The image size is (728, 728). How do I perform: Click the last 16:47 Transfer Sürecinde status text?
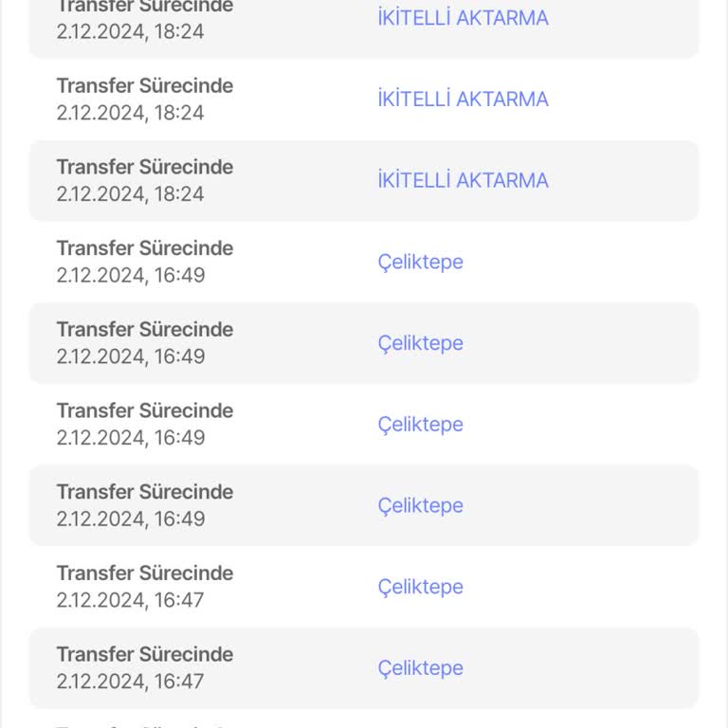point(144,654)
